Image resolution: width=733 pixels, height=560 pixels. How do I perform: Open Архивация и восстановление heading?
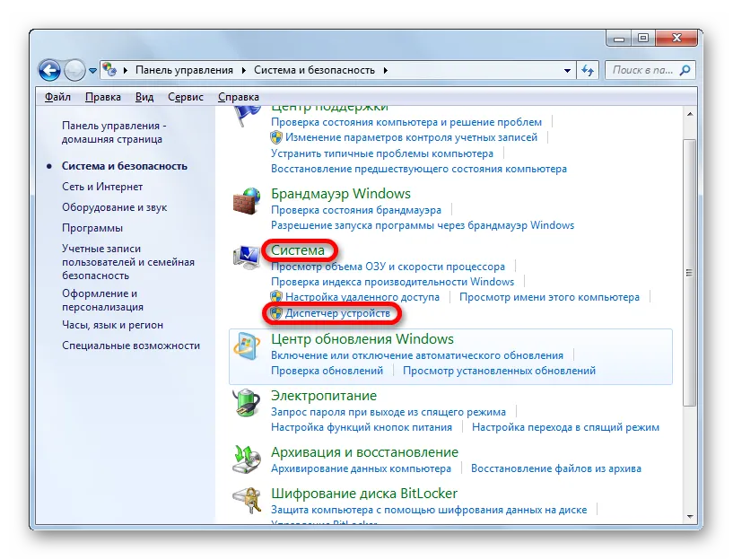coord(364,452)
